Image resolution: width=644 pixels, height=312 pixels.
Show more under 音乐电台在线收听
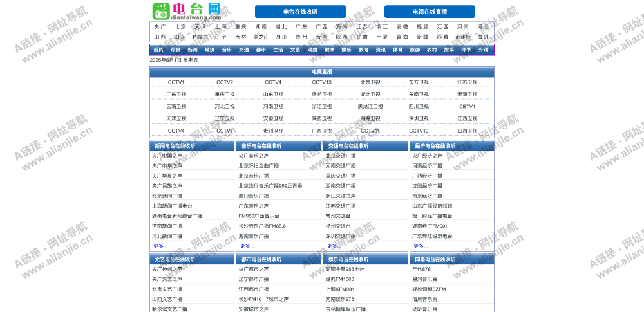[247, 246]
